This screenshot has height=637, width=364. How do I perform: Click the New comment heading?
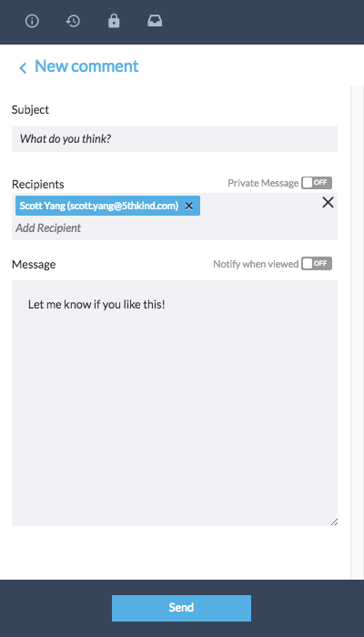pos(86,66)
